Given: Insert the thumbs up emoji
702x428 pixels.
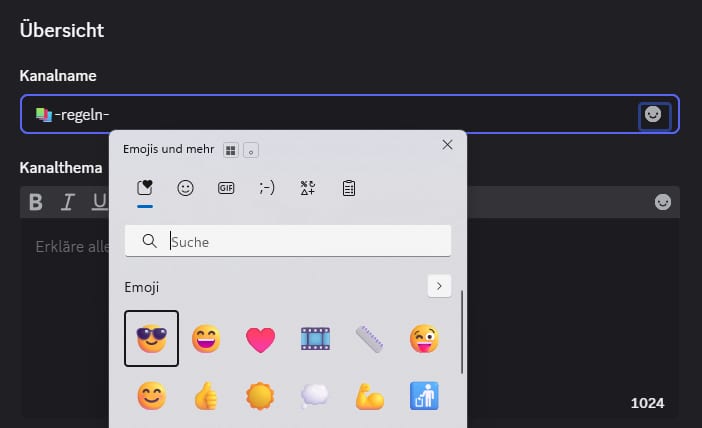Looking at the screenshot, I should (x=206, y=396).
